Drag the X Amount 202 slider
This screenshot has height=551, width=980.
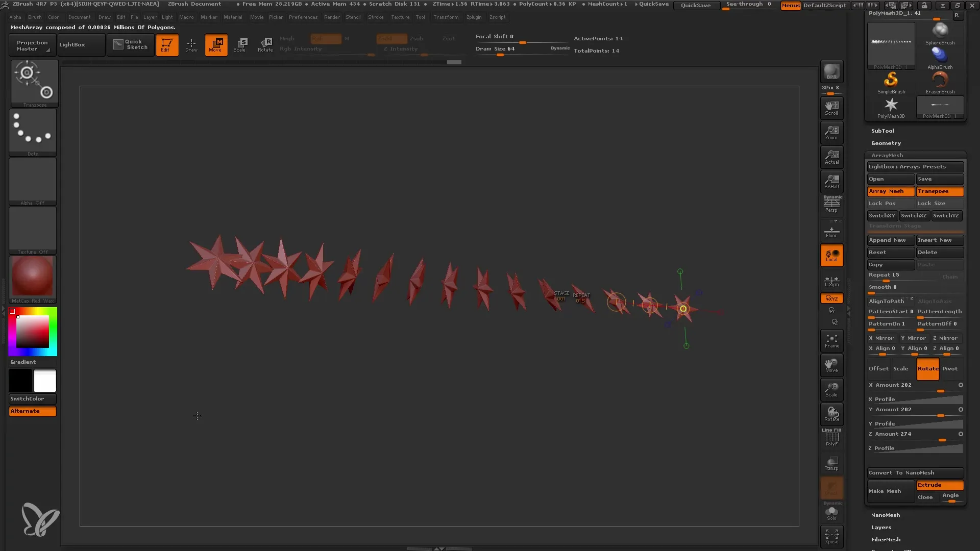(941, 391)
